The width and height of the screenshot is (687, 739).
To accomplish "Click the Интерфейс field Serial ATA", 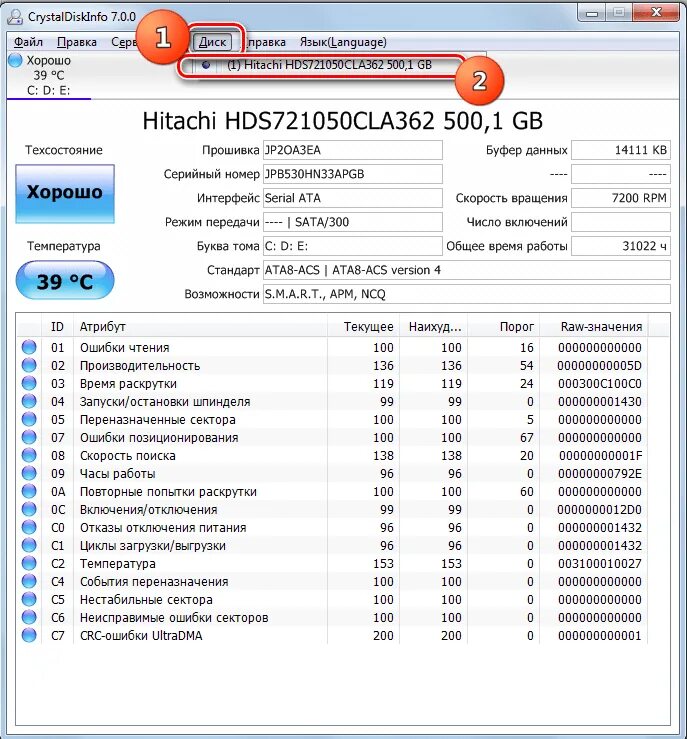I will click(x=352, y=198).
